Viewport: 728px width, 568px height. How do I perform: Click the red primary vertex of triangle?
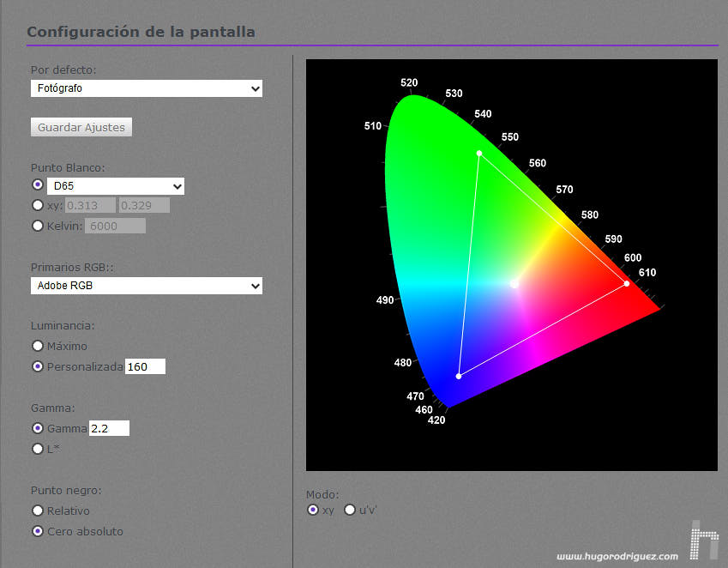(627, 283)
